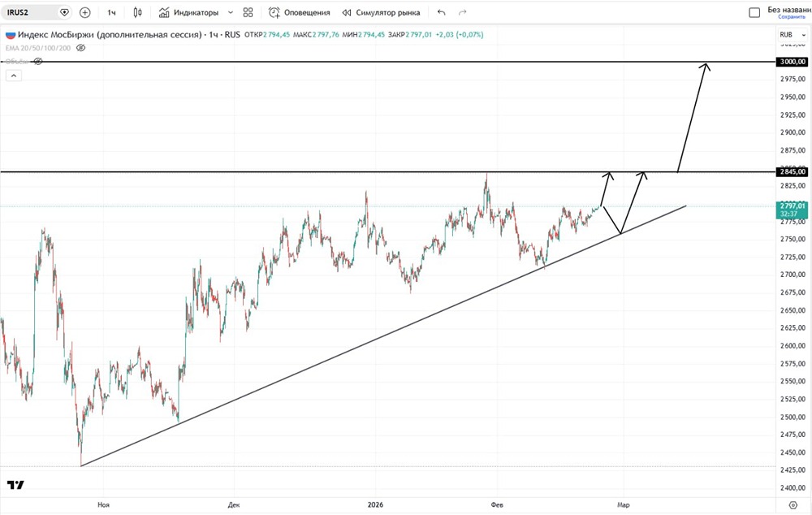Image resolution: width=812 pixels, height=515 pixels.
Task: Click the 2026 label on time axis
Action: [x=375, y=504]
